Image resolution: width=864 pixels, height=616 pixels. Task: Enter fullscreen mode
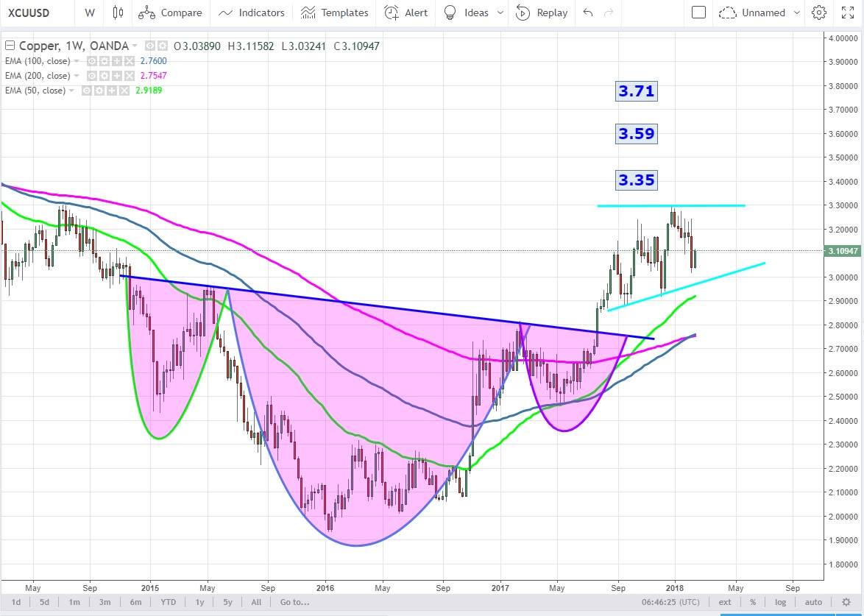click(x=845, y=13)
